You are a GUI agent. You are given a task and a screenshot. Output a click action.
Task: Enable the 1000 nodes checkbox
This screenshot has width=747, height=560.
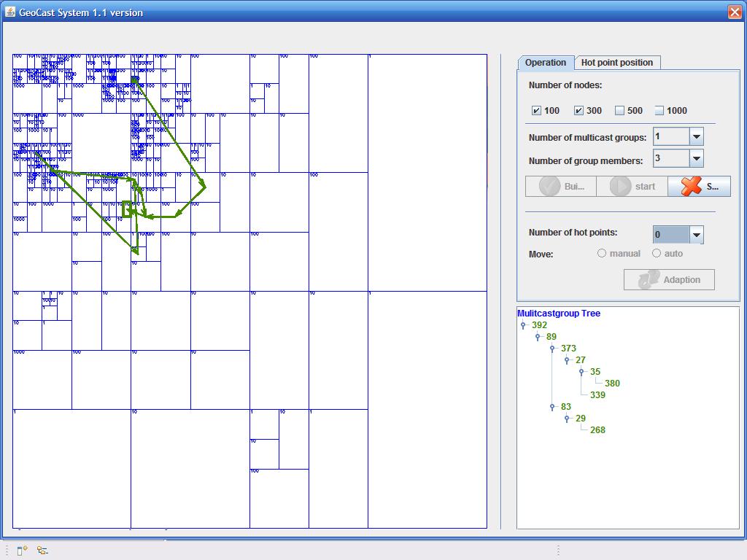click(659, 111)
